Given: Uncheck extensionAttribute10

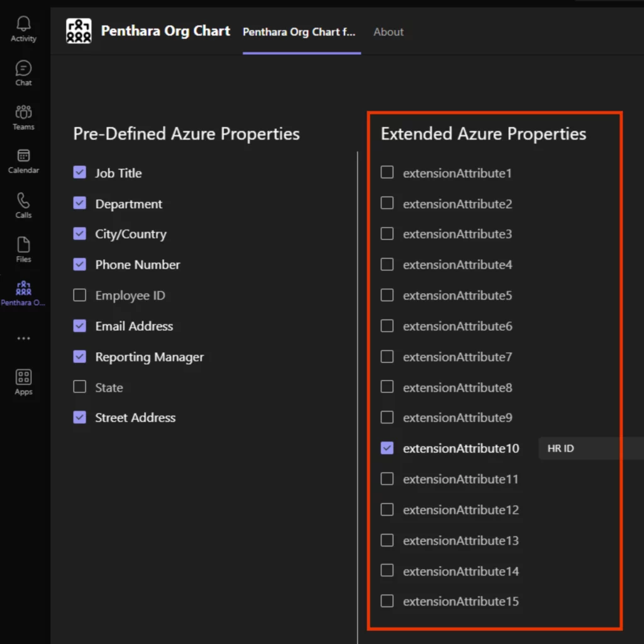Looking at the screenshot, I should [387, 448].
